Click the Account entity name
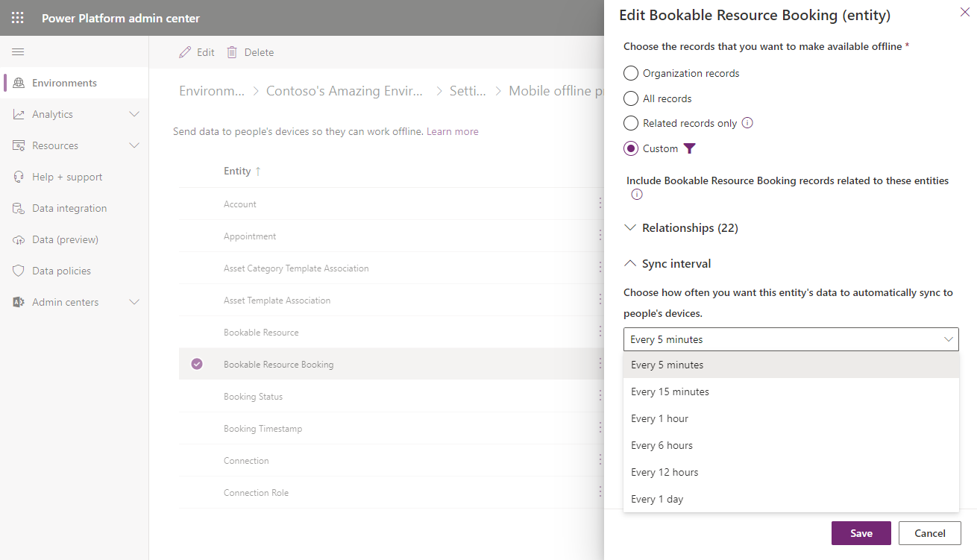Screen dimensions: 977x560 tap(240, 204)
